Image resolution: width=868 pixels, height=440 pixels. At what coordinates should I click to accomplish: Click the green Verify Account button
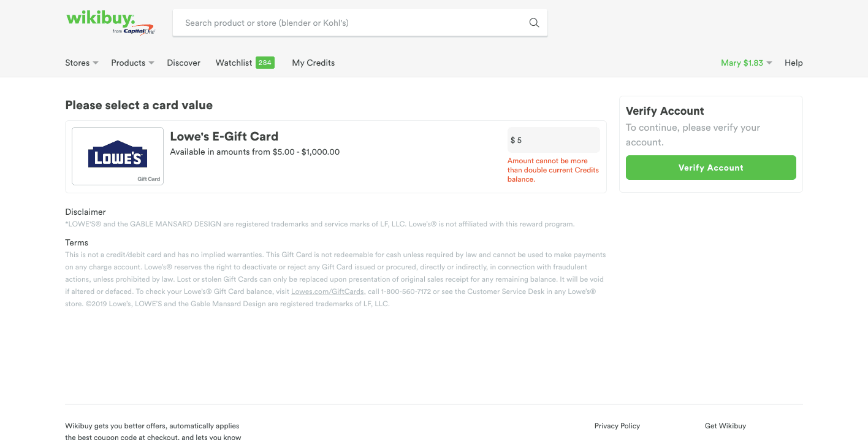[x=710, y=168]
